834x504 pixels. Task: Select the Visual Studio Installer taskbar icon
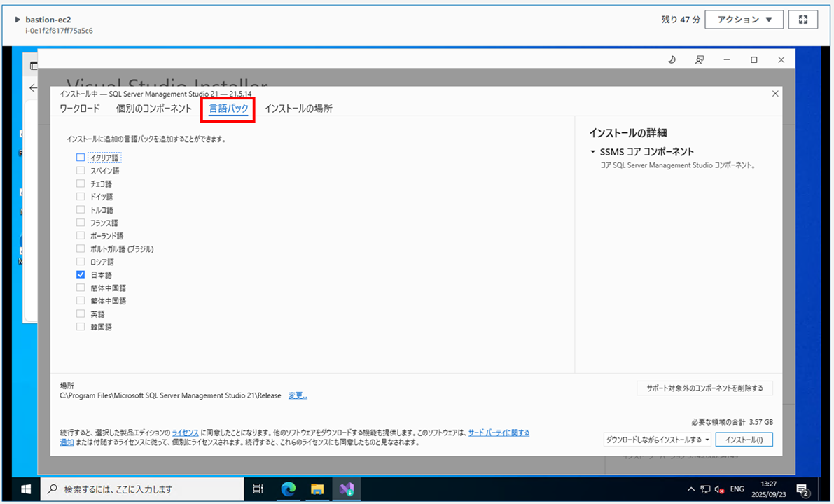click(346, 489)
